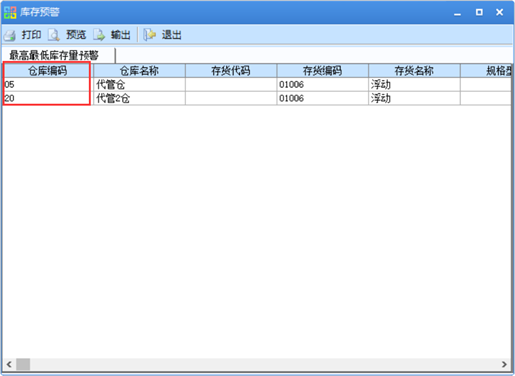Click the horizontal scrollbar right arrow
The image size is (515, 376).
pyautogui.click(x=504, y=364)
